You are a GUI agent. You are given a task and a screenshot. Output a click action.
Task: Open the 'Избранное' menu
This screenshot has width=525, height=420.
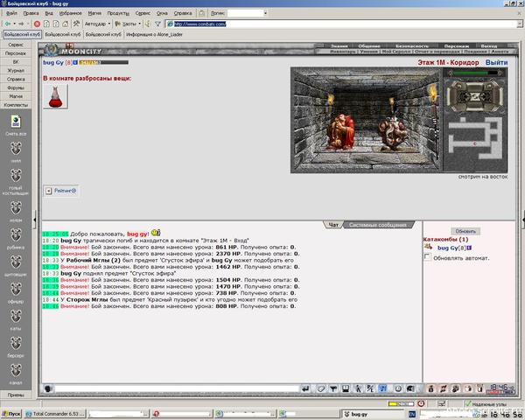point(70,13)
